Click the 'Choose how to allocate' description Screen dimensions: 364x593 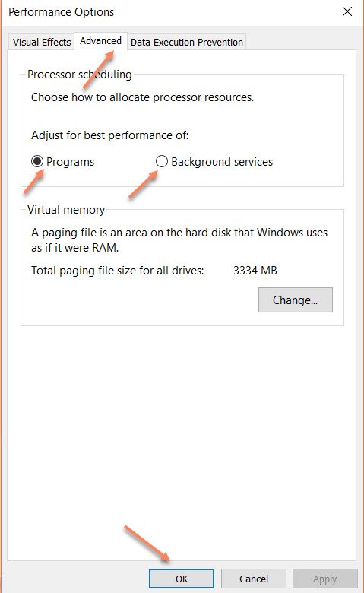[x=143, y=97]
